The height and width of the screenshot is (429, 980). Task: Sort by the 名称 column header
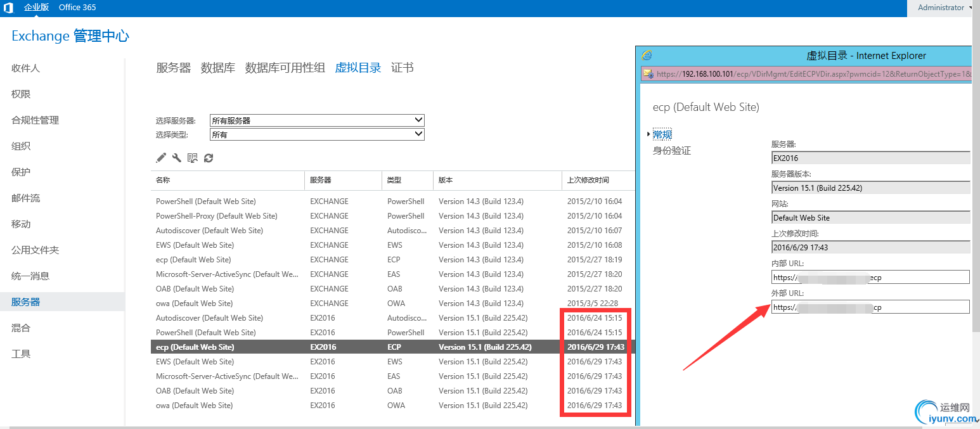click(228, 180)
